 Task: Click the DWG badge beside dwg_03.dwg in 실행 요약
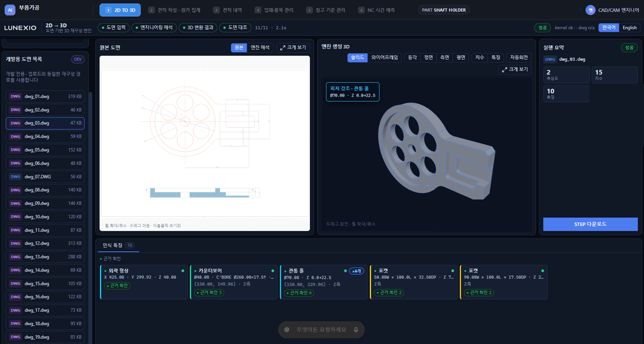(x=550, y=59)
